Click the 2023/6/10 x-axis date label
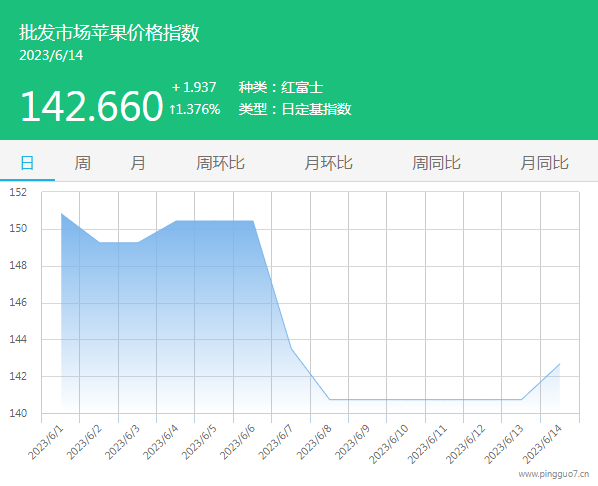The height and width of the screenshot is (486, 598). tap(388, 444)
